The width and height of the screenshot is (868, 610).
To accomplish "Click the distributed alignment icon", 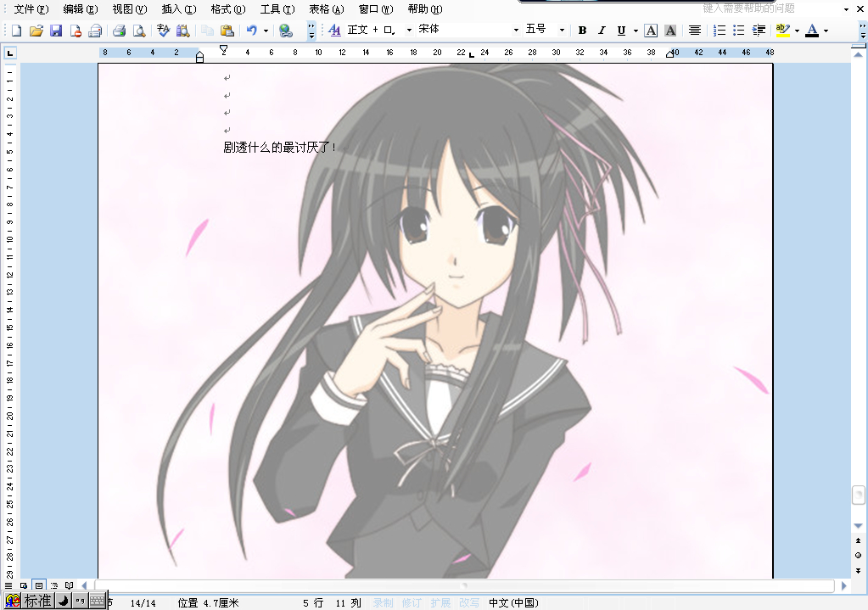I will click(x=695, y=31).
